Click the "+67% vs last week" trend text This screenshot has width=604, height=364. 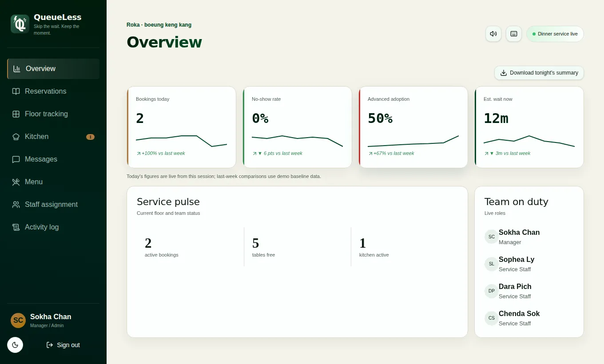(393, 153)
